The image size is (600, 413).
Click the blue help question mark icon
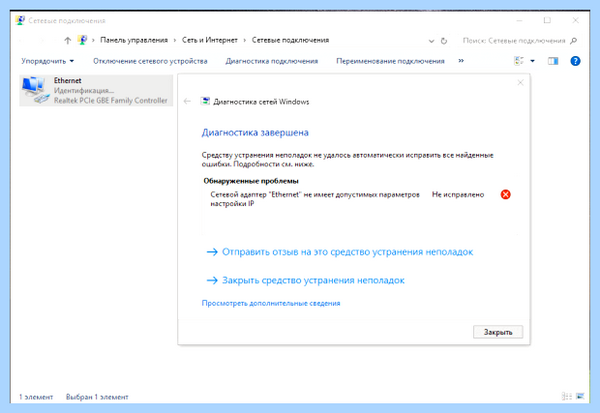pos(575,61)
